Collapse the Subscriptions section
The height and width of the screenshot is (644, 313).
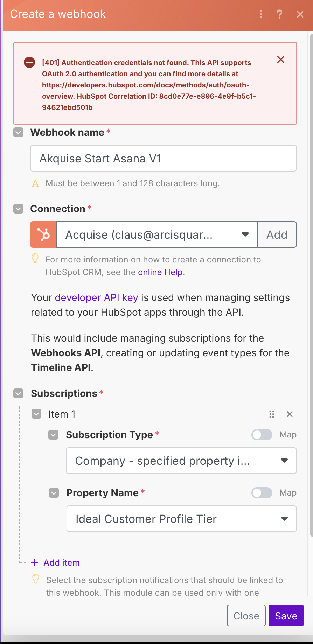(18, 393)
